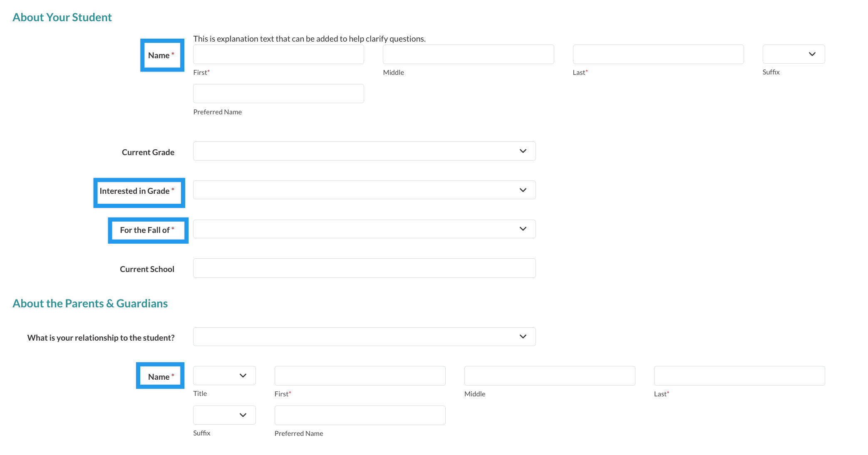This screenshot has width=868, height=455.
Task: Select the For the Fall of dropdown
Action: pyautogui.click(x=364, y=229)
